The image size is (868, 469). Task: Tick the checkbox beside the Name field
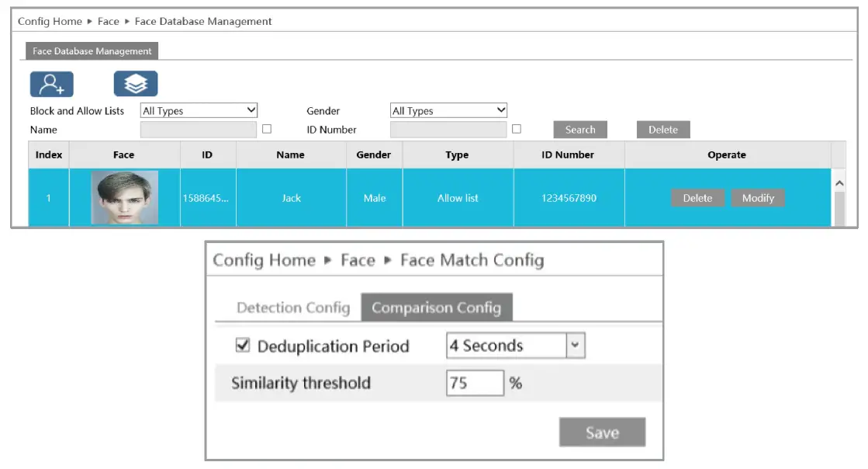[267, 129]
